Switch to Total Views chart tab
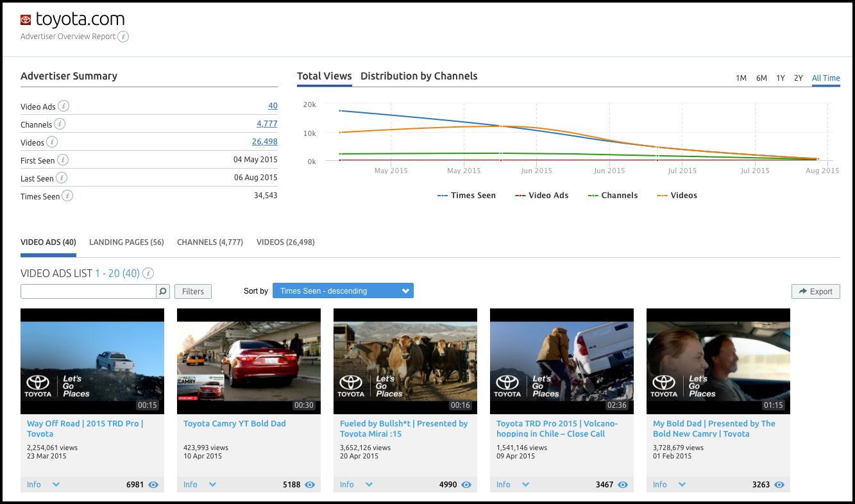 pyautogui.click(x=325, y=76)
